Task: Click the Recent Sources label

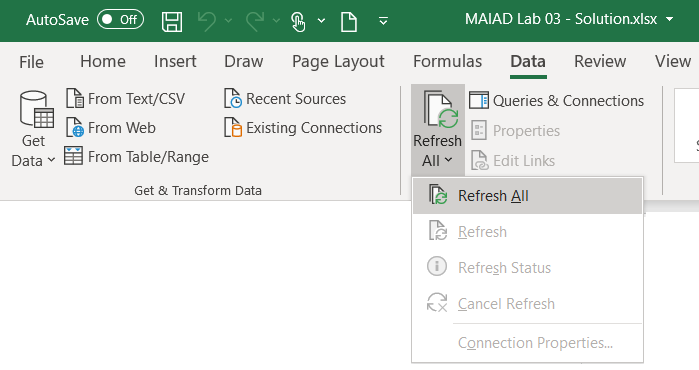Action: [296, 99]
